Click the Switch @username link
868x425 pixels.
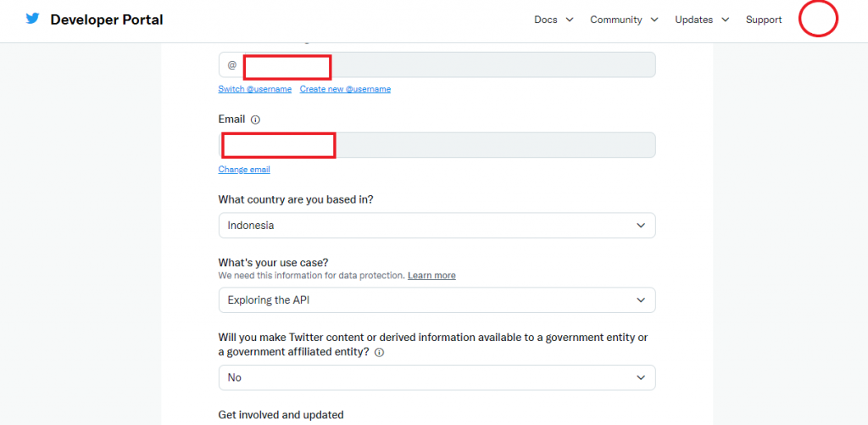point(254,89)
